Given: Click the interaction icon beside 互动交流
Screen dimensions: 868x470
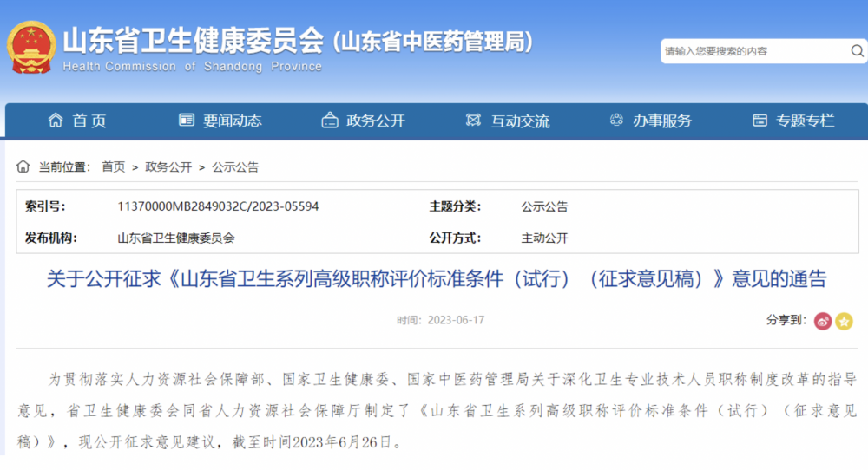Looking at the screenshot, I should coord(473,120).
